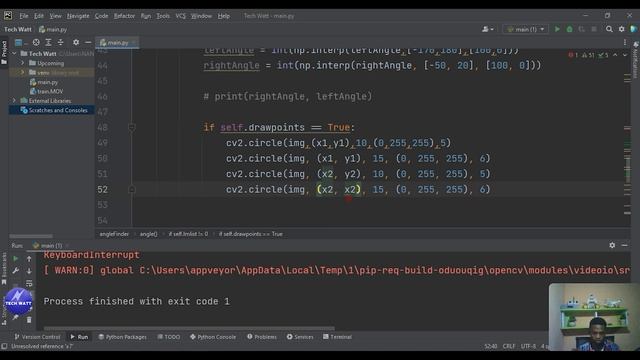This screenshot has width=640, height=360.
Task: Open Search Everywhere magnifier icon
Action: point(609,29)
